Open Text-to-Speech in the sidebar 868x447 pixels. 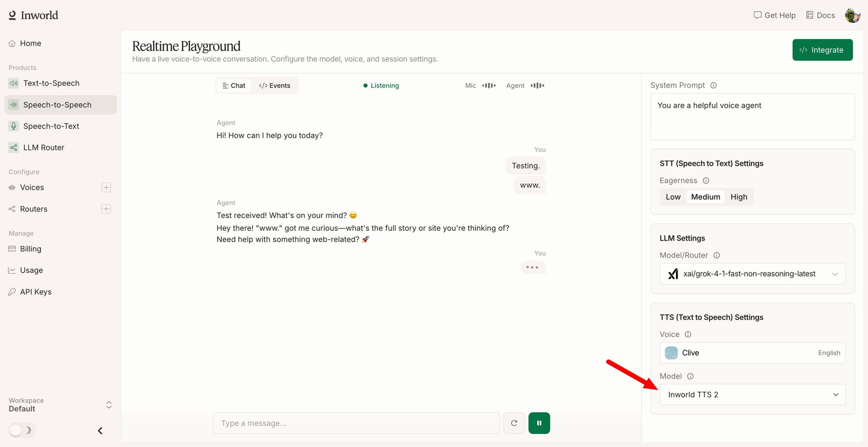tap(60, 83)
